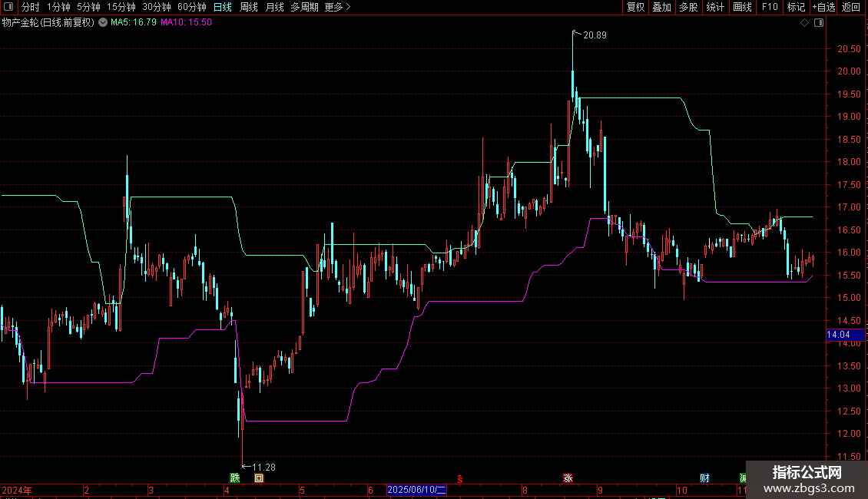Click the 2025/06/10/二 date cursor label

[416, 490]
